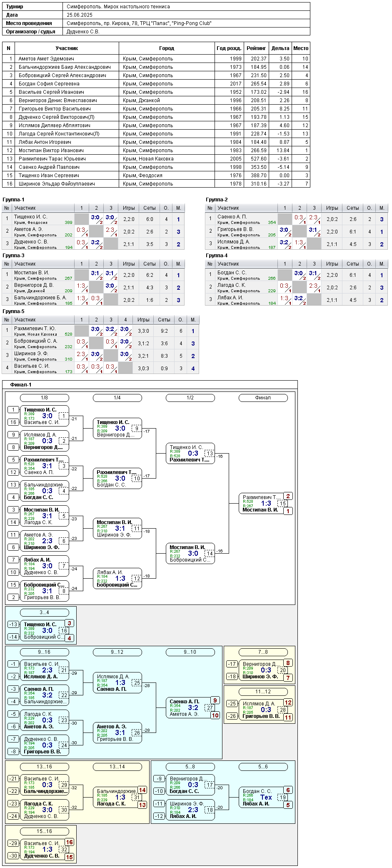The height and width of the screenshot is (868, 392).
Task: Select participant Бальчиндоржиев Баир Александрович
Action: click(x=65, y=67)
